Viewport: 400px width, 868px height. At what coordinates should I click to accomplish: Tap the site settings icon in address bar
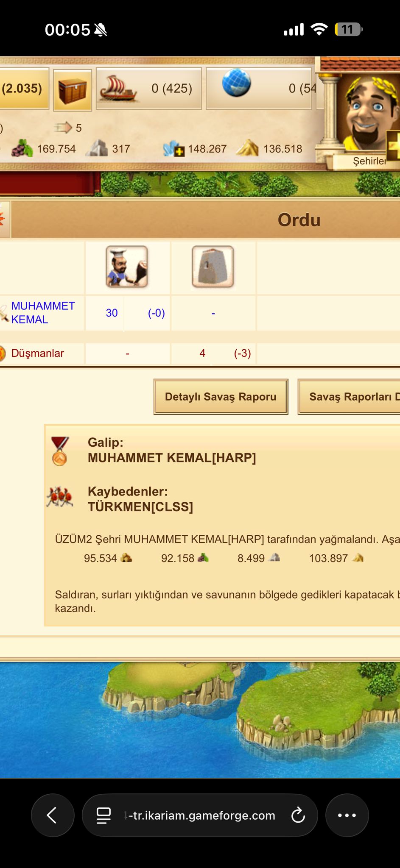click(103, 815)
